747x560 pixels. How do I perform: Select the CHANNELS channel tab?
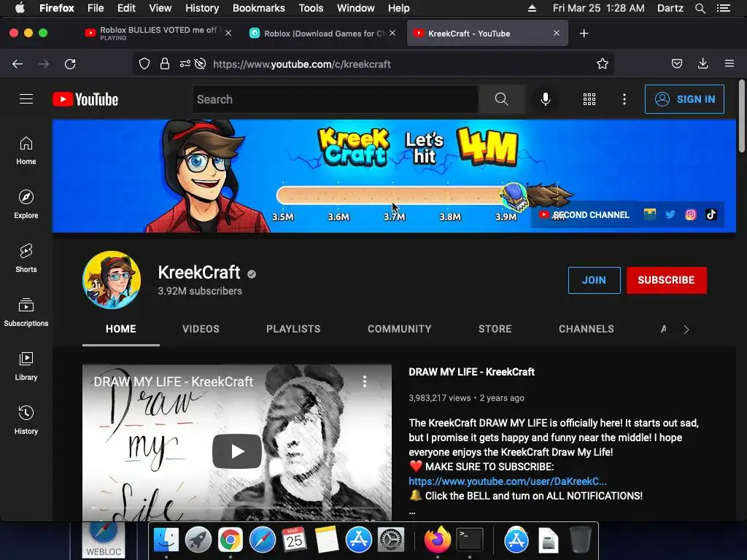click(586, 329)
